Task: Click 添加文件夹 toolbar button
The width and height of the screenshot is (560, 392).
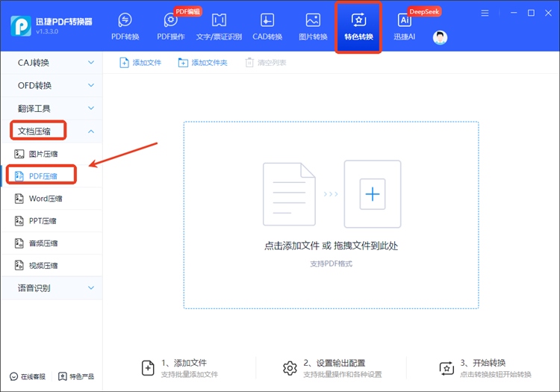Action: [202, 63]
